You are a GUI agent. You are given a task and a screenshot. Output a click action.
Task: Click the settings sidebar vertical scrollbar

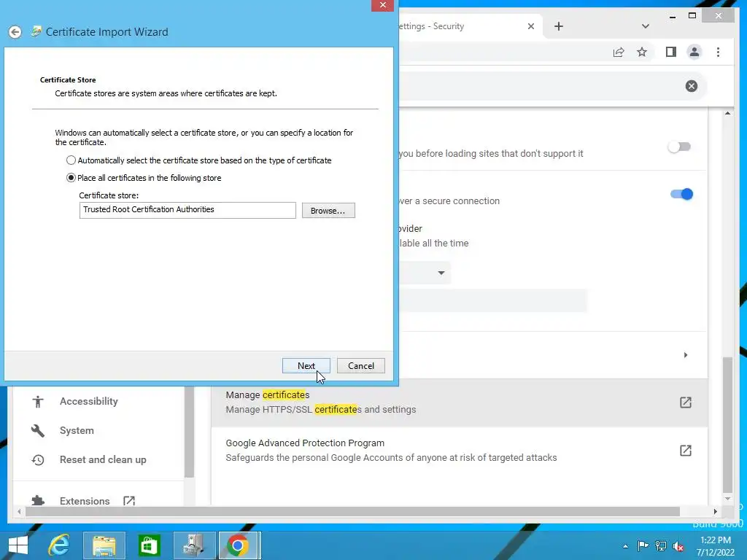click(x=189, y=432)
